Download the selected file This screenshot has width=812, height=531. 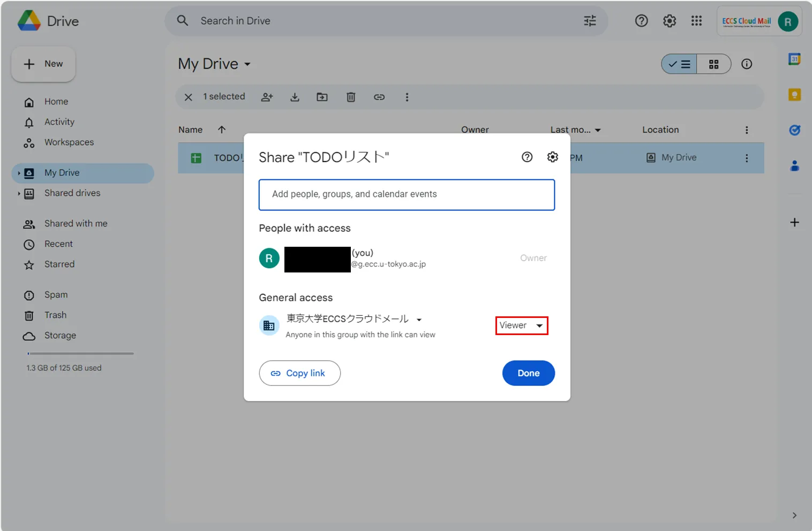pos(295,97)
